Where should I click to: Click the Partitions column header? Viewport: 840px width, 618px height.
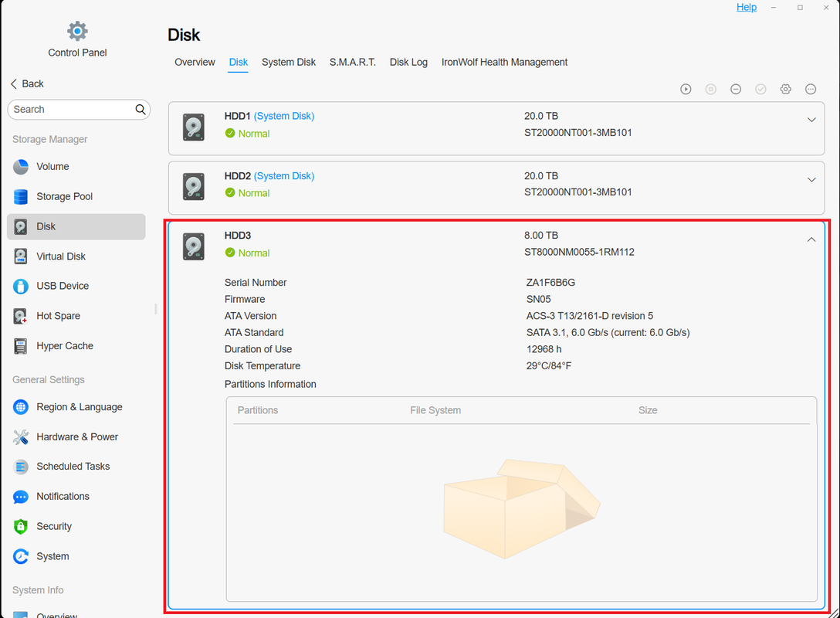pos(258,410)
